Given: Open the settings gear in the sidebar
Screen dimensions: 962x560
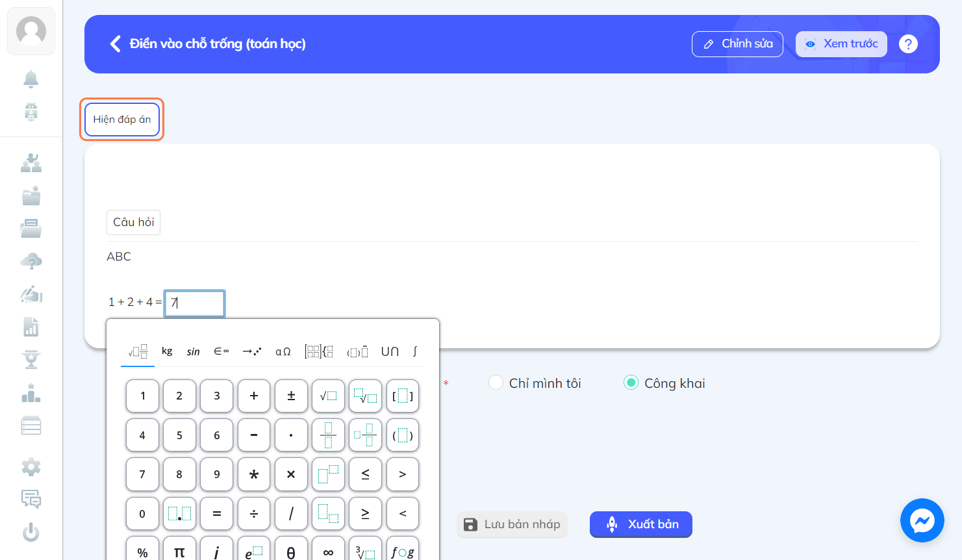Looking at the screenshot, I should pyautogui.click(x=31, y=466).
